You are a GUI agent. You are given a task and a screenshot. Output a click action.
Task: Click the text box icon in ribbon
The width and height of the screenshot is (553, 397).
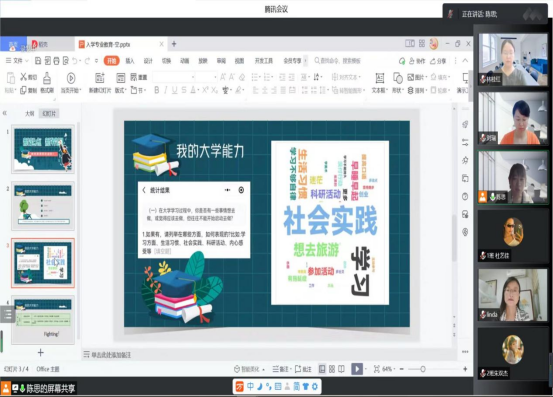pos(379,78)
